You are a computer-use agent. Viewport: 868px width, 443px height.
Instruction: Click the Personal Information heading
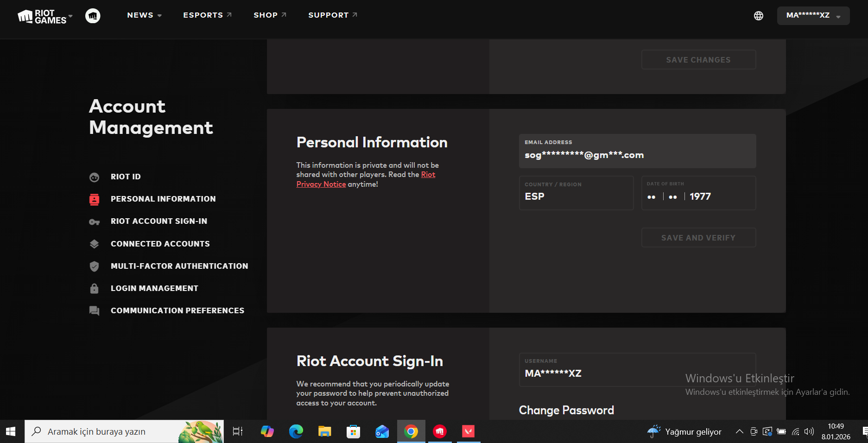click(372, 142)
